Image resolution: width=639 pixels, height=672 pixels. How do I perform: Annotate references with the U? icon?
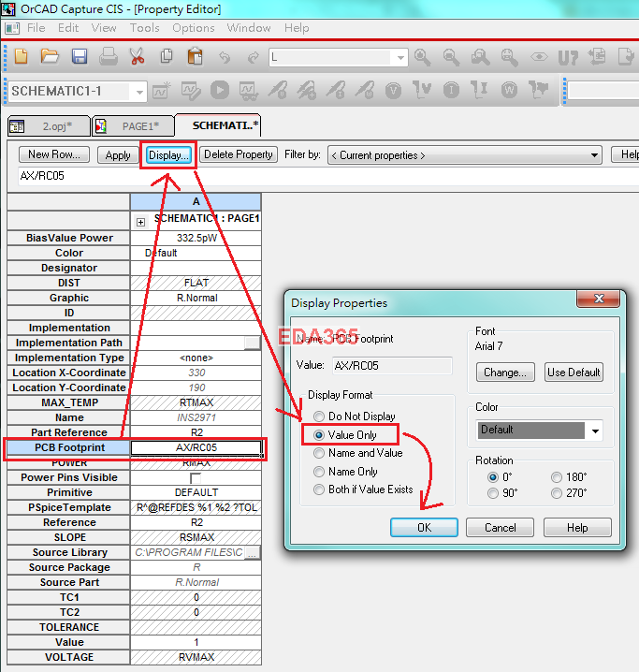568,57
